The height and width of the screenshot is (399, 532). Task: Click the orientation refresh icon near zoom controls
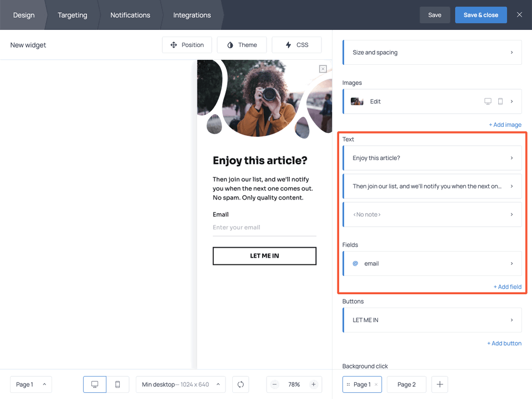click(x=240, y=384)
